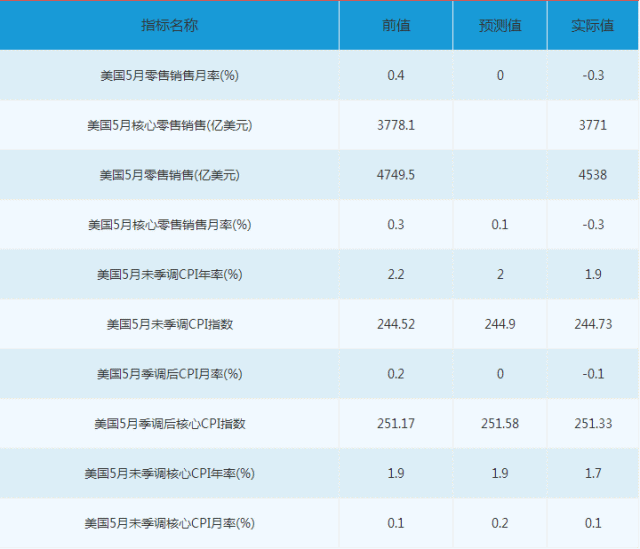Viewport: 640px width, 549px height.
Task: Select the 美国5月未季调核心CPI年率(%) row name
Action: [x=169, y=474]
